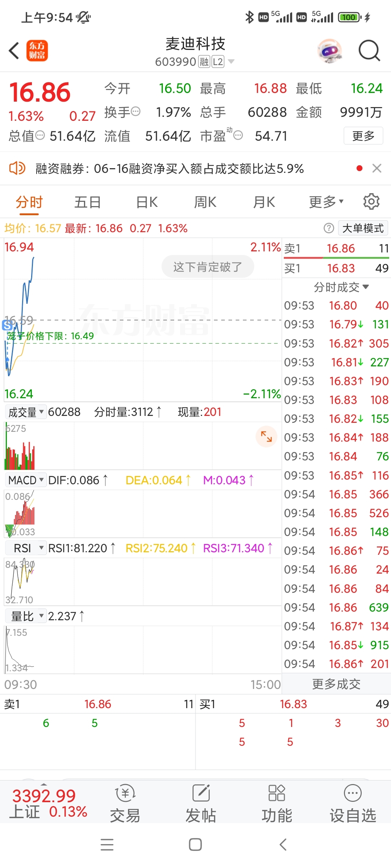Image resolution: width=391 pixels, height=868 pixels.
Task: Tap the 09:54 16.85 526 trade row
Action: [336, 513]
